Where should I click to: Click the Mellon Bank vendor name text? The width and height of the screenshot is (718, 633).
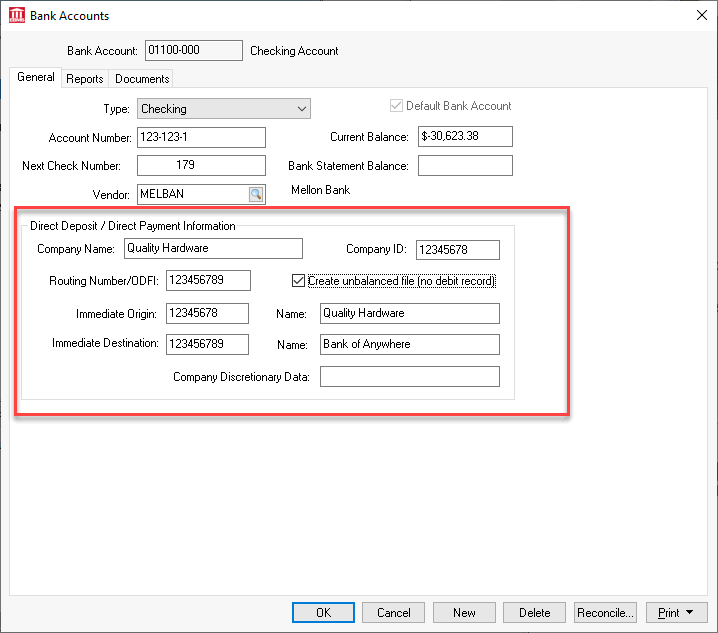tap(321, 190)
